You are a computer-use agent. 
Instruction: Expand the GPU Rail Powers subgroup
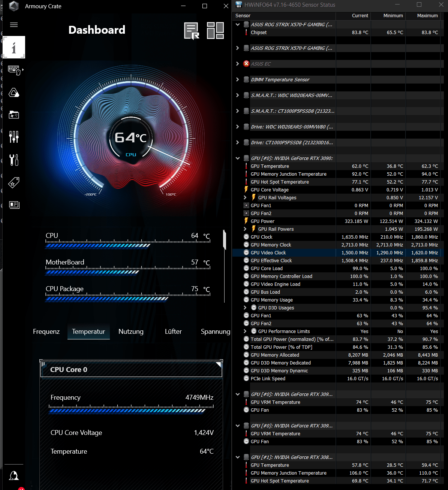coord(245,229)
